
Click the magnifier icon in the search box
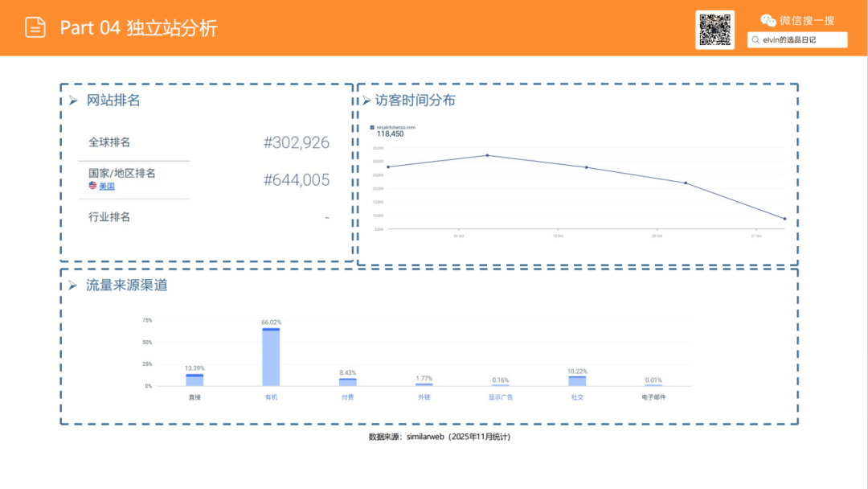tap(755, 39)
